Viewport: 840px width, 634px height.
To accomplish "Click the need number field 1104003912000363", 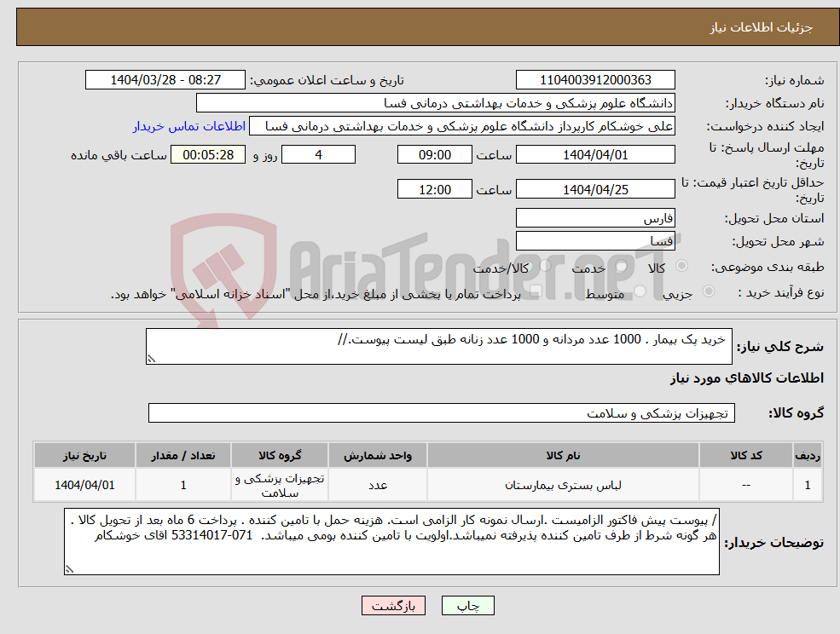I will [595, 80].
